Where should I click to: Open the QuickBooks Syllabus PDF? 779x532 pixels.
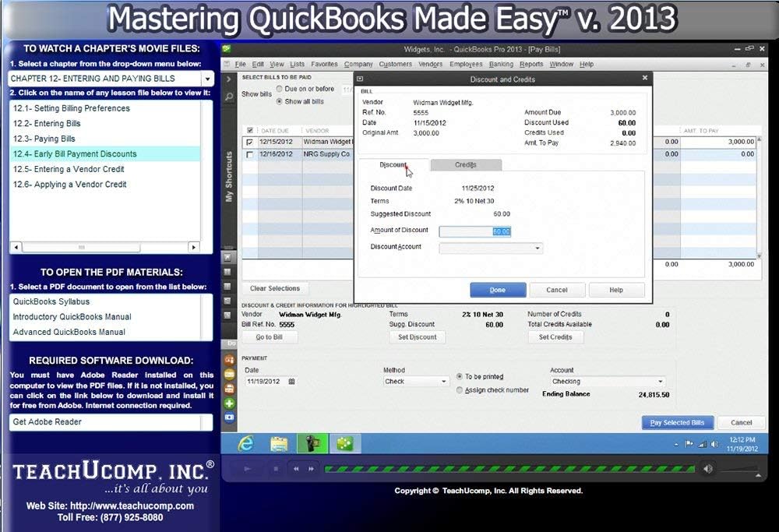pos(51,301)
